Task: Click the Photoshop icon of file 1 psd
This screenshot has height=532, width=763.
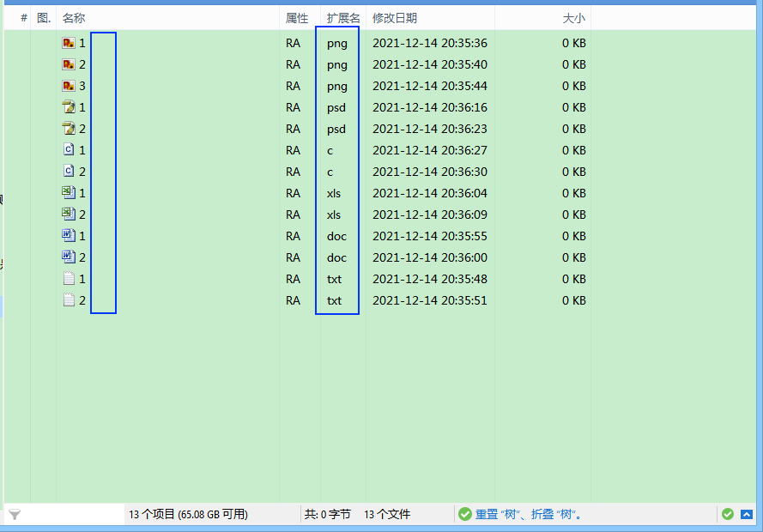Action: [x=69, y=107]
